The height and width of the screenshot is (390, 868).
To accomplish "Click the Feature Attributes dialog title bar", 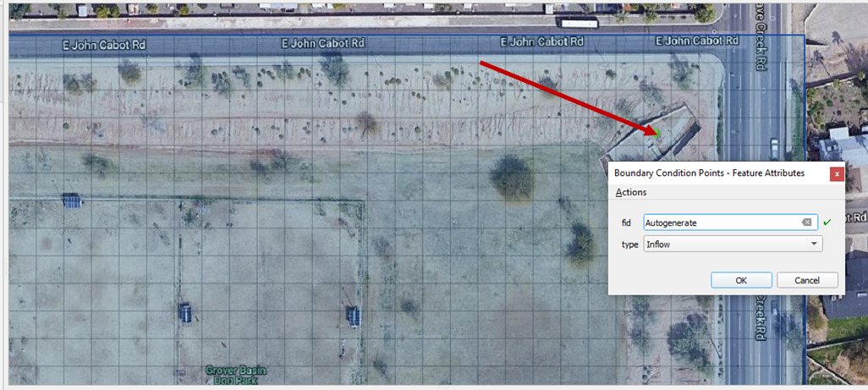I will pos(709,173).
